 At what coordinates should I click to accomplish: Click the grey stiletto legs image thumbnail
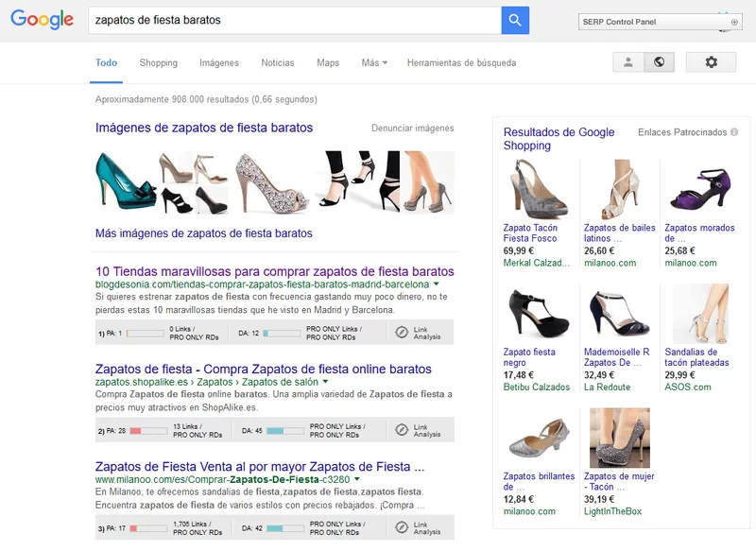427,181
